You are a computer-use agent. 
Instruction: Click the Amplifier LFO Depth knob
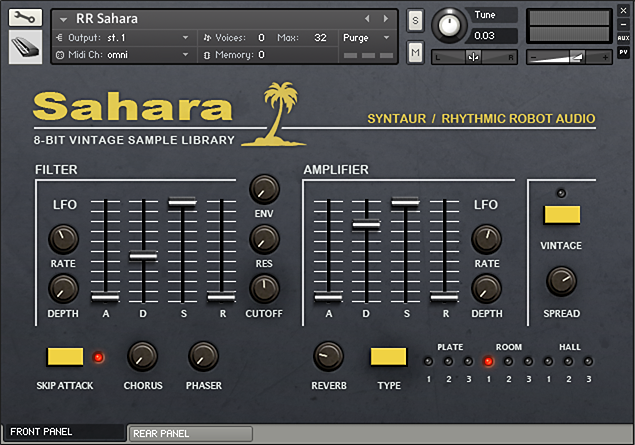[486, 290]
